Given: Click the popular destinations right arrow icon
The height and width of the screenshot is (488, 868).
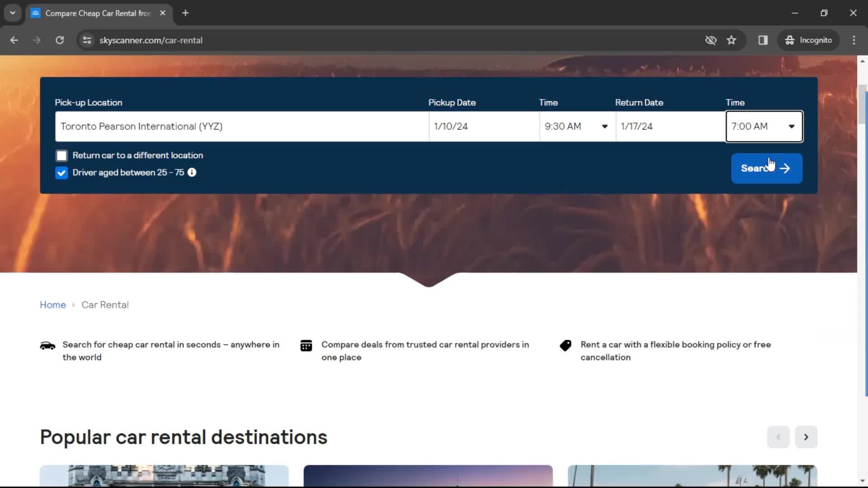Looking at the screenshot, I should click(806, 437).
